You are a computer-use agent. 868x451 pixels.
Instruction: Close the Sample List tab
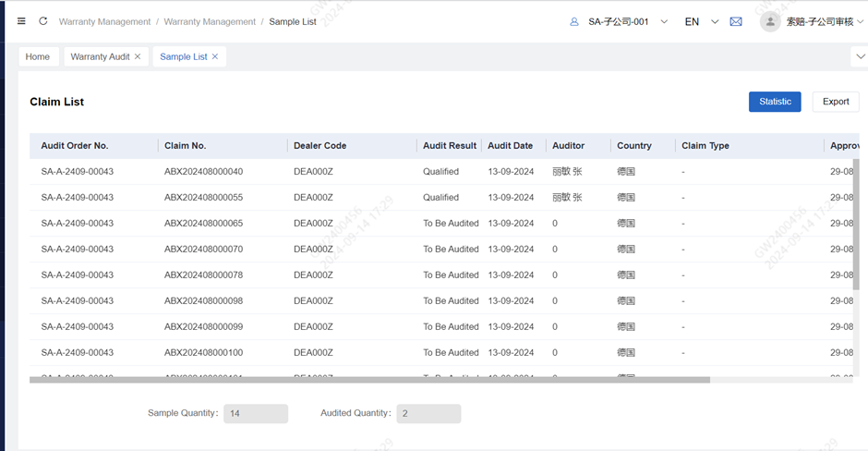[215, 56]
